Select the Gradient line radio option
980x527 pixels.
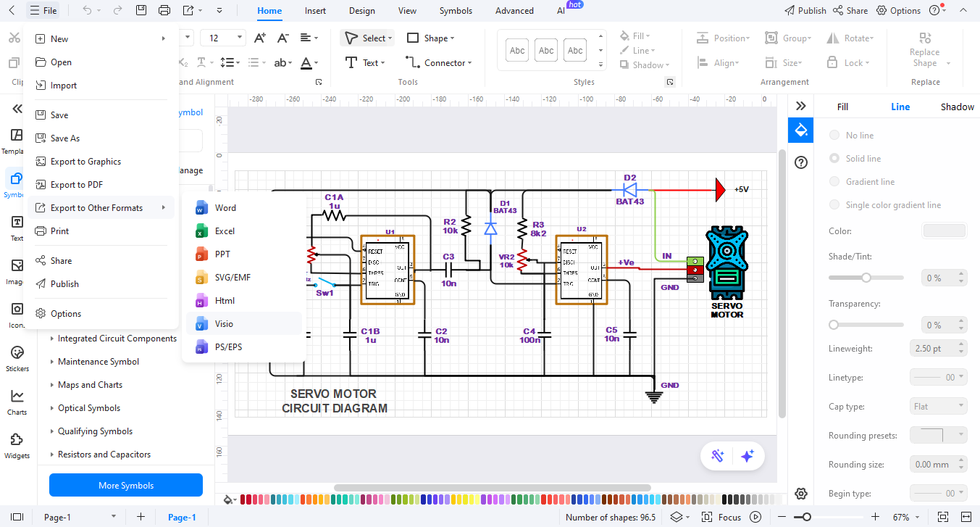[834, 182]
